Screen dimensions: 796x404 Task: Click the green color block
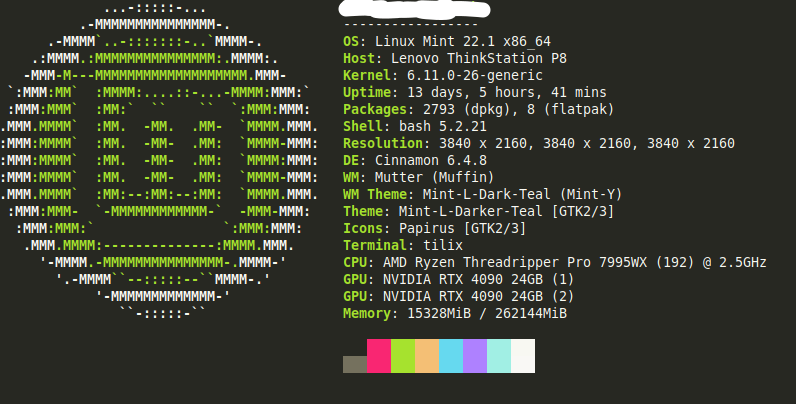pos(403,356)
